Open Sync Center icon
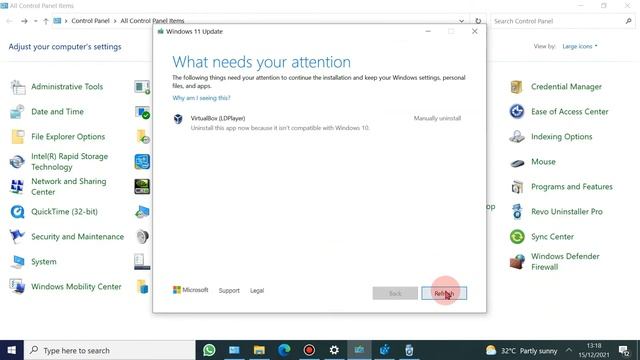The width and height of the screenshot is (640, 360). (517, 237)
